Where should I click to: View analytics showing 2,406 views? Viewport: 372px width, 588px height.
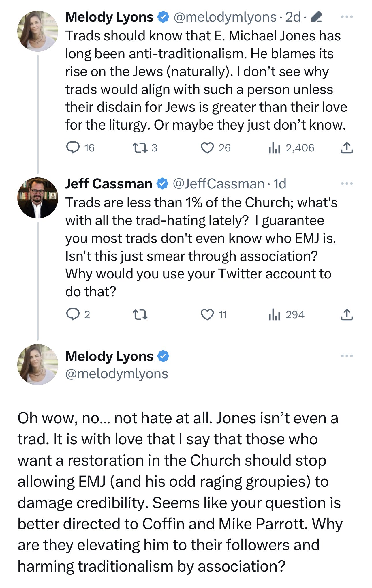point(274,148)
